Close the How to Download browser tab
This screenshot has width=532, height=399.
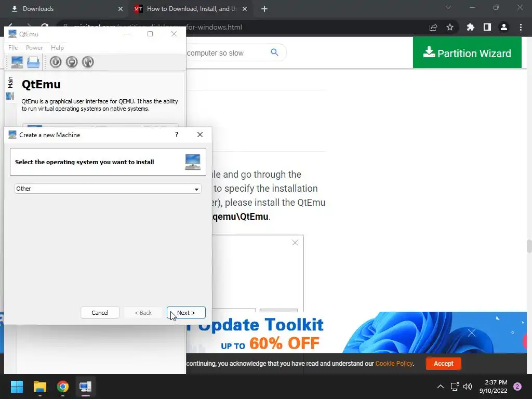245,9
